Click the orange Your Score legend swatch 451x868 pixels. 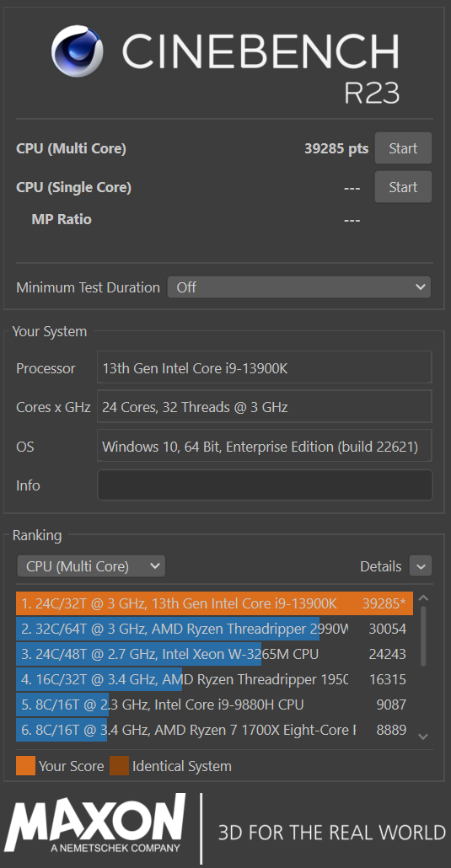click(25, 766)
